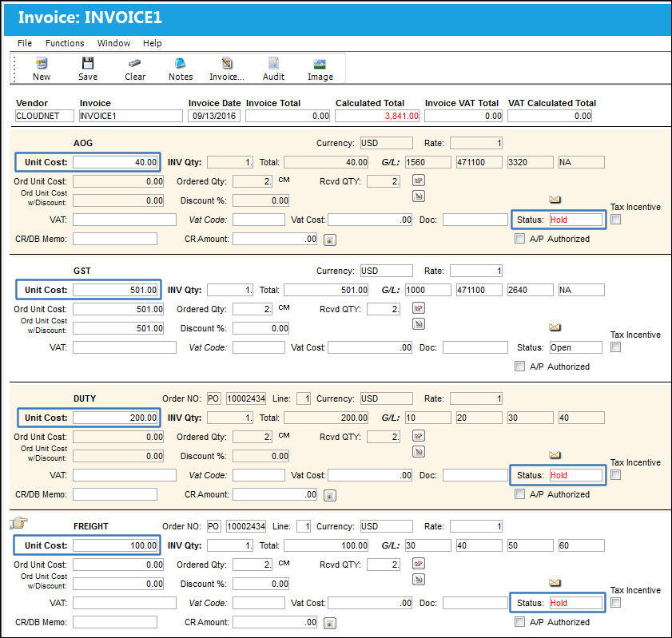Click AOG Currency field USD

(x=386, y=143)
